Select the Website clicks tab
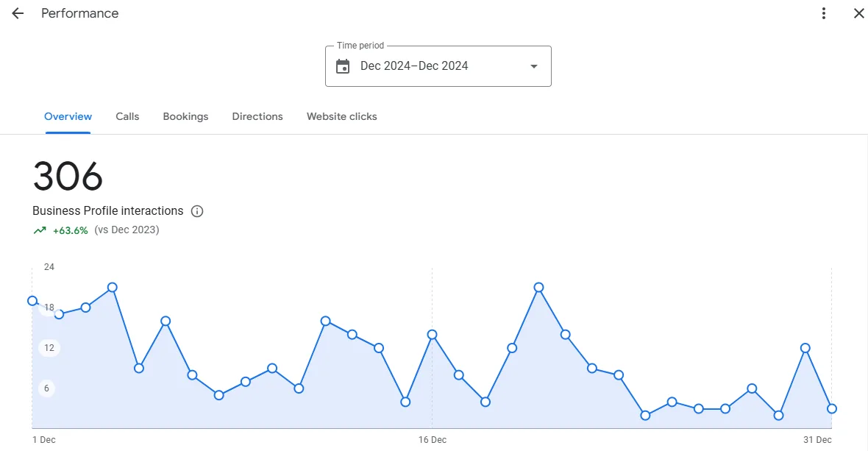Image resolution: width=868 pixels, height=451 pixels. [x=341, y=117]
